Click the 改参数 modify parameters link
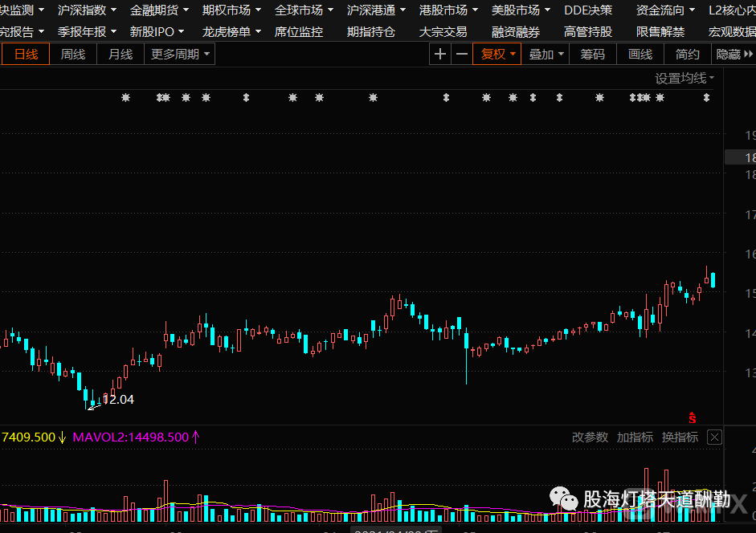 coord(590,437)
